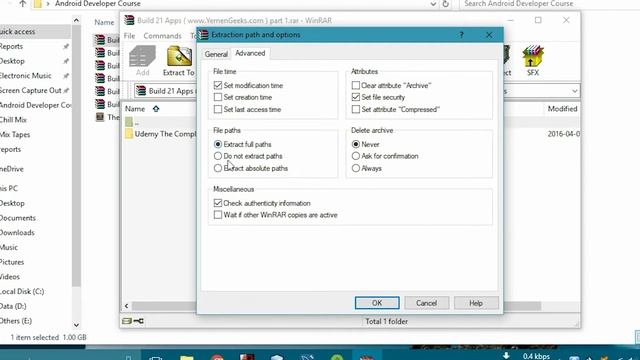This screenshot has height=360, width=640.
Task: Click the Explorer sidebar scroll up arrow
Action: click(x=76, y=20)
